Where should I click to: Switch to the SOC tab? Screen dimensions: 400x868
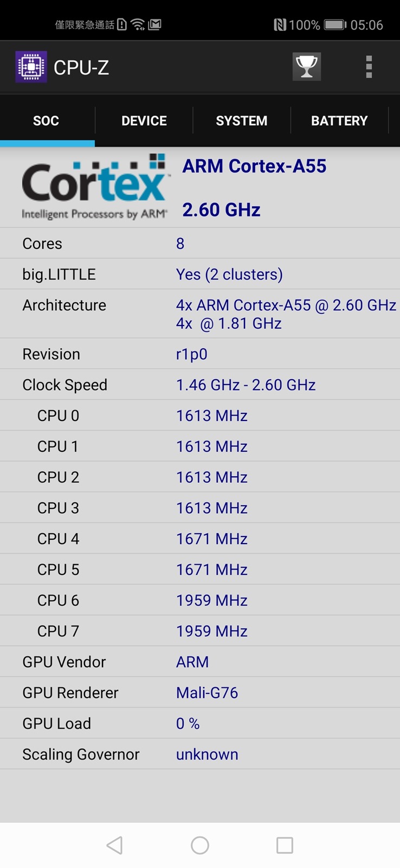(46, 121)
